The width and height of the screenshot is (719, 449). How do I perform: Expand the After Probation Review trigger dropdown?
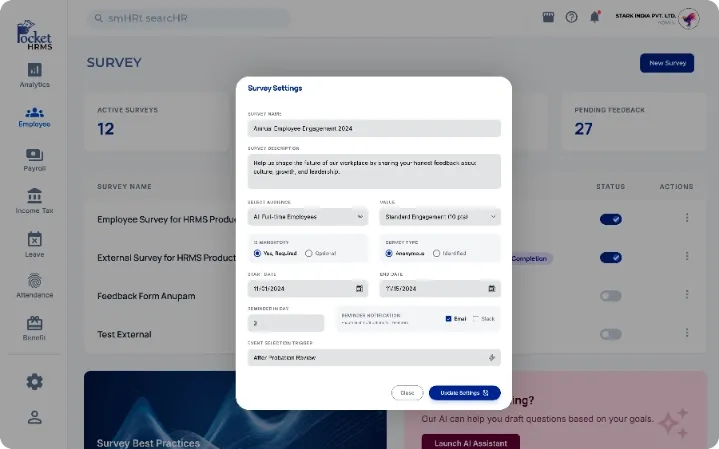click(x=374, y=357)
